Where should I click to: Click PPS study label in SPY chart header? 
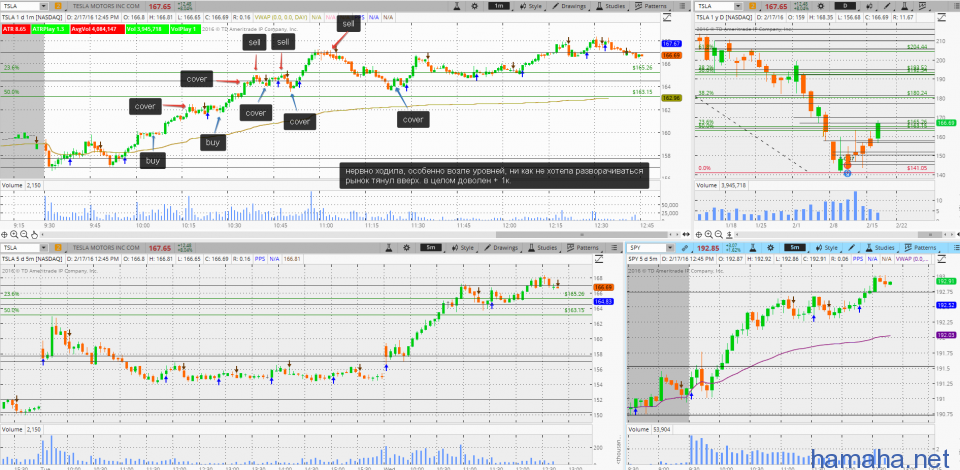[x=858, y=259]
